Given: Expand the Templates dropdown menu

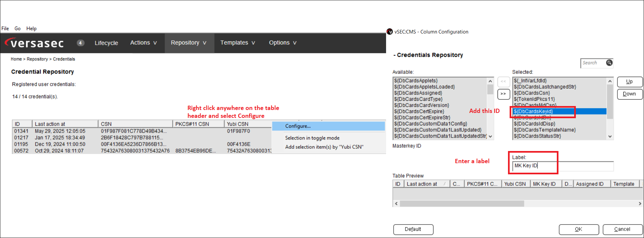Looking at the screenshot, I should tap(238, 43).
